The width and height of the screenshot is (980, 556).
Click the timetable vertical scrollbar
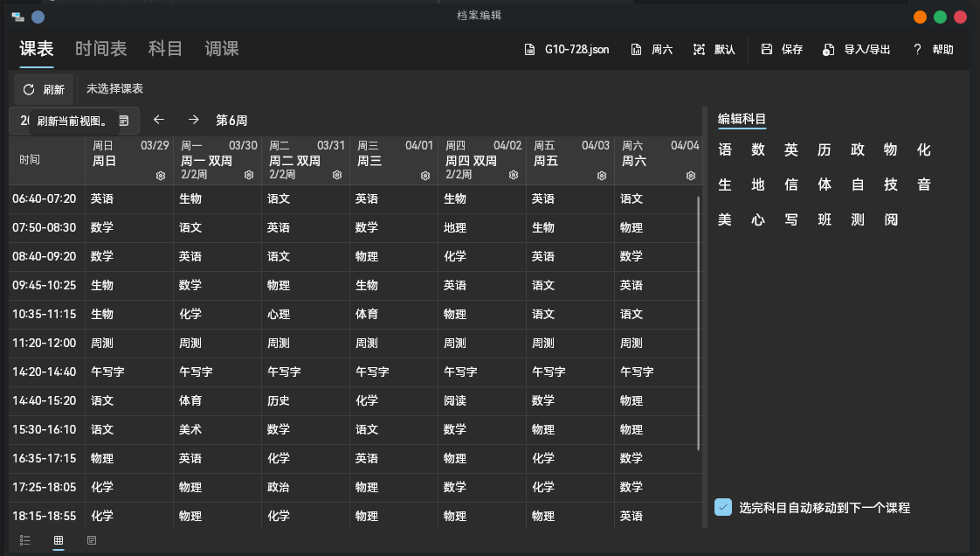[x=698, y=323]
